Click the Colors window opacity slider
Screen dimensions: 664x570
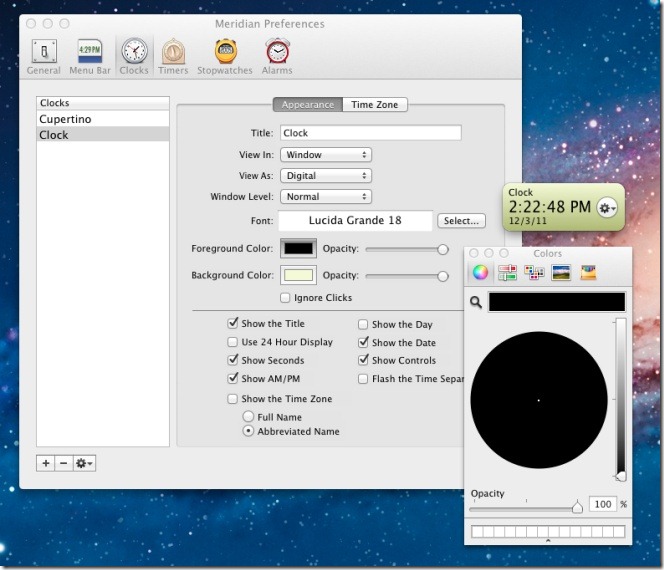(x=526, y=507)
